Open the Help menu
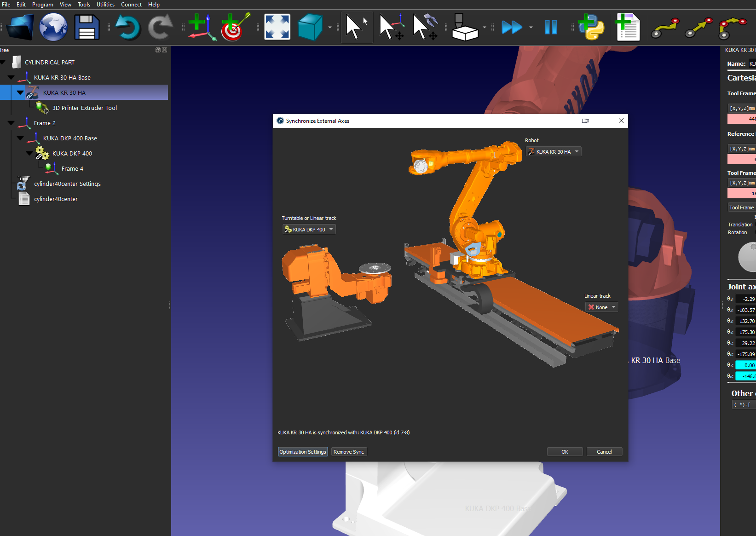This screenshot has height=536, width=756. pyautogui.click(x=154, y=5)
